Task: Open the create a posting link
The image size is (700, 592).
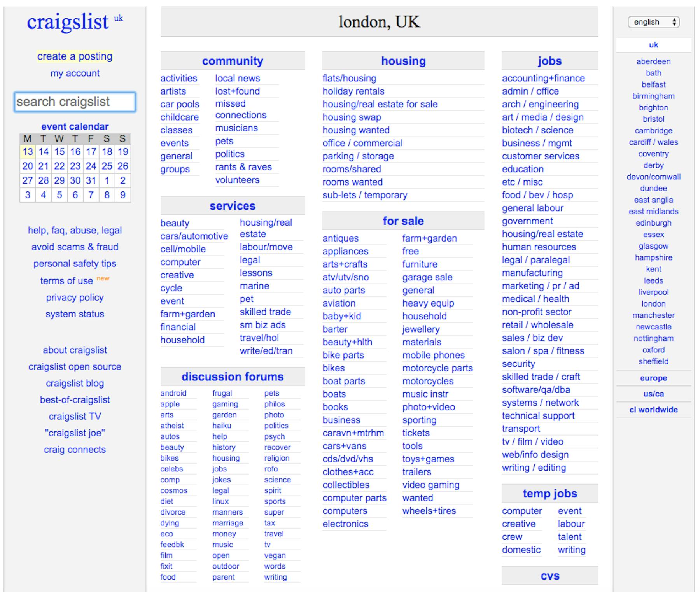Action: click(x=75, y=56)
